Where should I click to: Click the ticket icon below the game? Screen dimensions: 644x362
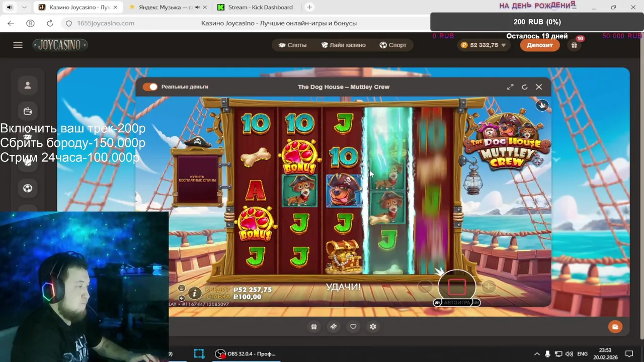tap(333, 327)
